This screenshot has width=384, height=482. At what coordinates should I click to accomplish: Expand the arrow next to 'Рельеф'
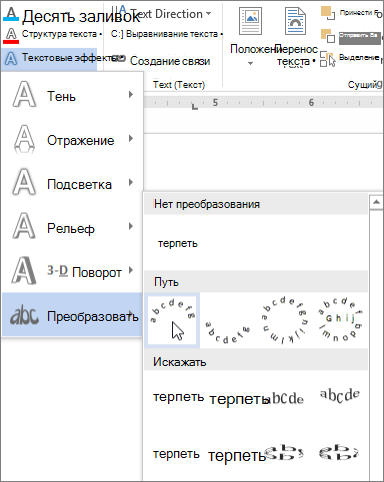click(131, 227)
